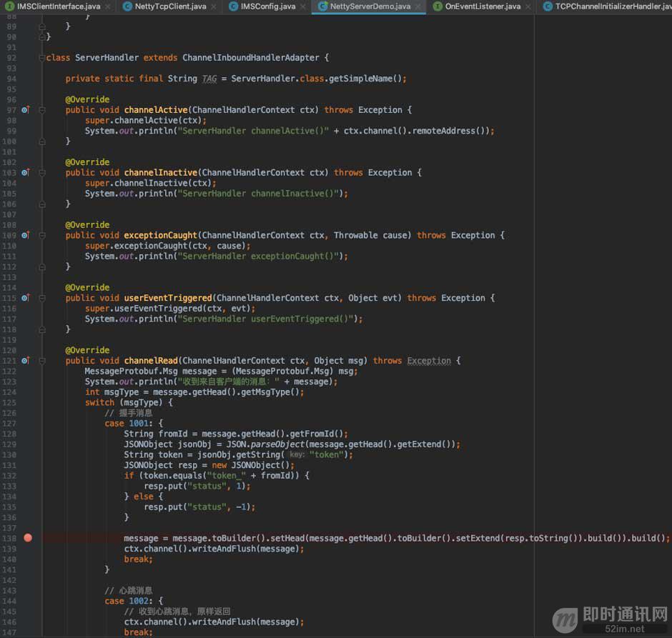The height and width of the screenshot is (638, 672).
Task: Click override gutter icon beside channelRead method
Action: [26, 361]
